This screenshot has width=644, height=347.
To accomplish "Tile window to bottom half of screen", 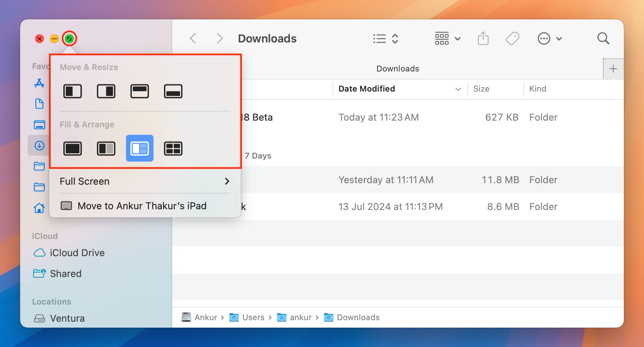I will (173, 91).
